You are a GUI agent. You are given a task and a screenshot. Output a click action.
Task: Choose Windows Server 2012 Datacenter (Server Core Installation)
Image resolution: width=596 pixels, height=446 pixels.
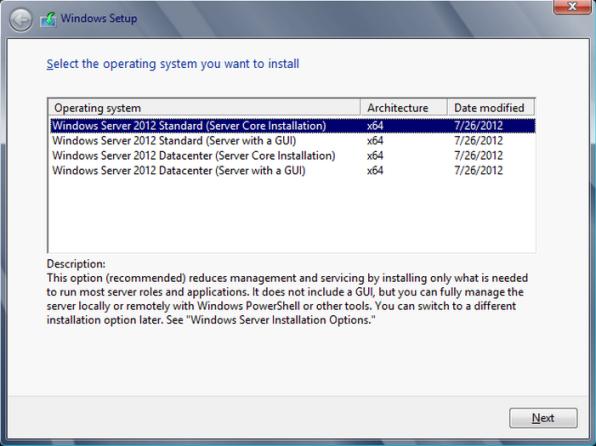point(293,156)
